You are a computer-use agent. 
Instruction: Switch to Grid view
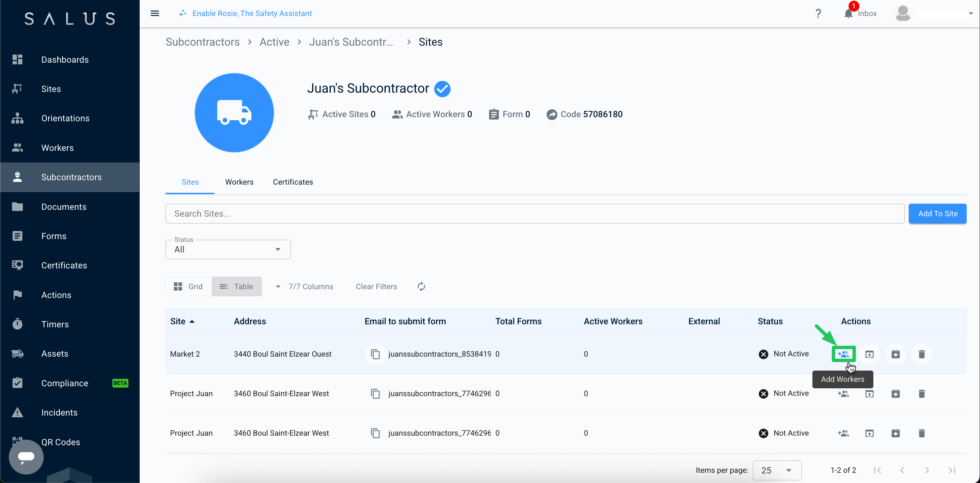[x=189, y=287]
